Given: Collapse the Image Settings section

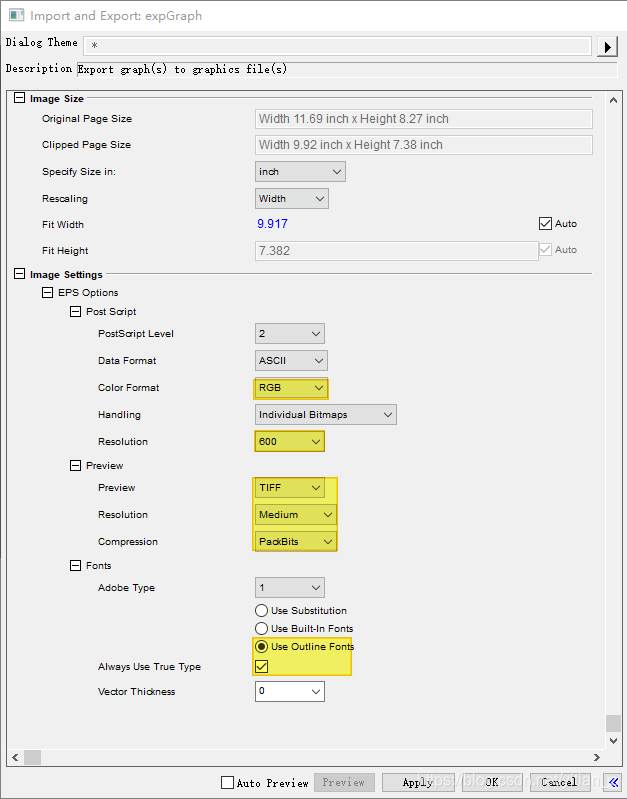Looking at the screenshot, I should click(19, 274).
